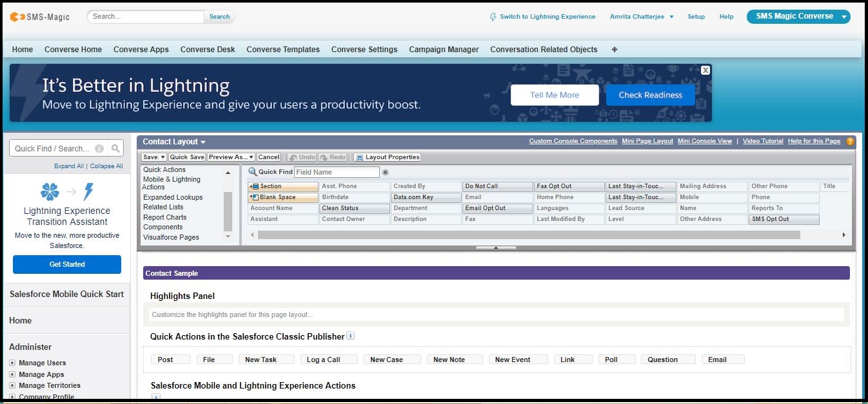Click the SMS-Magic logo
Viewport: 868px width, 404px height.
[x=39, y=17]
